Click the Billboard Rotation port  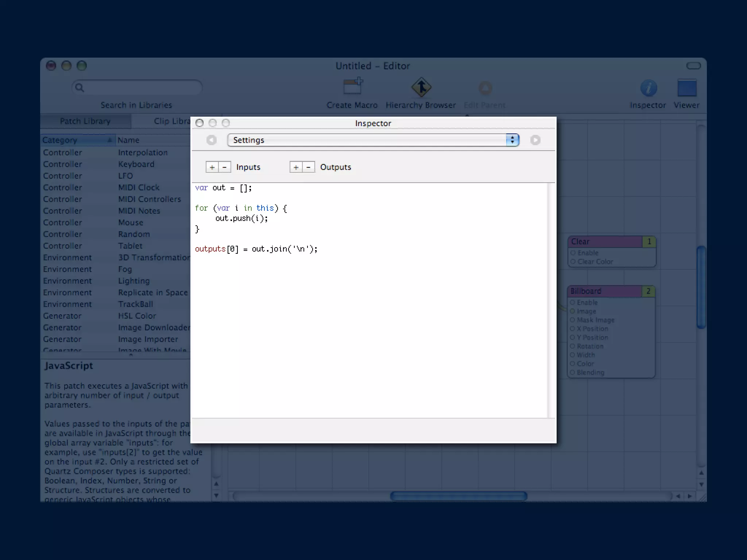pyautogui.click(x=572, y=346)
